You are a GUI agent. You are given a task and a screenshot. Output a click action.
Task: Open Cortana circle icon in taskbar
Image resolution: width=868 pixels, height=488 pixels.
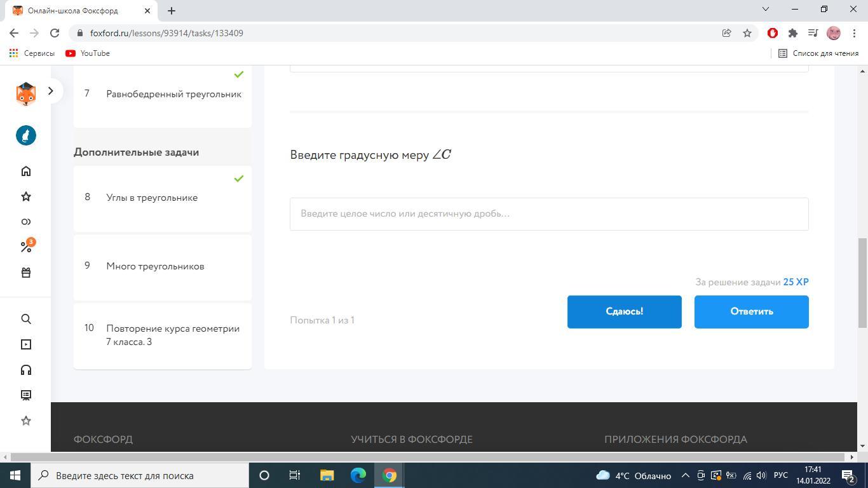264,475
